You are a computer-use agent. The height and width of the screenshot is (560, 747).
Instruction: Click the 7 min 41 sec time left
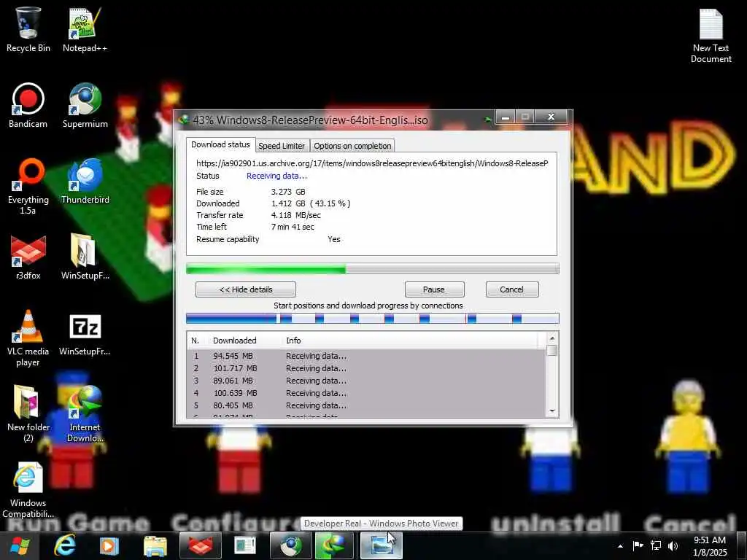point(293,227)
